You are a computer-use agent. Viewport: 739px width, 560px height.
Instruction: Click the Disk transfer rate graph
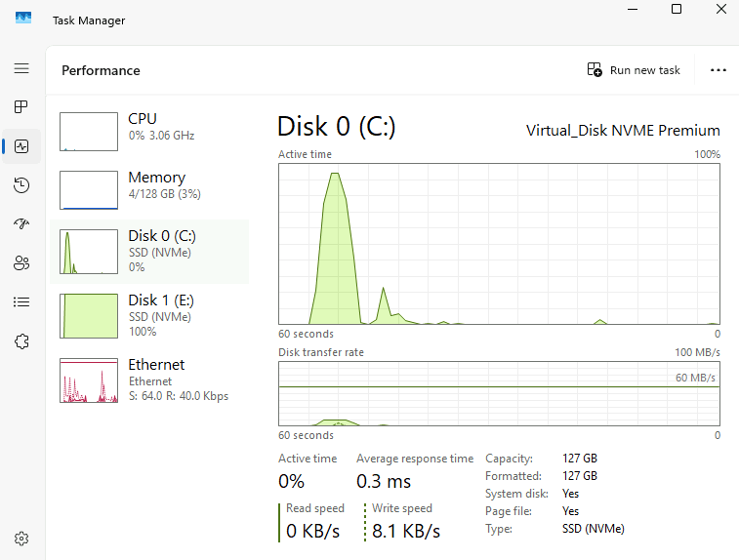[x=499, y=393]
